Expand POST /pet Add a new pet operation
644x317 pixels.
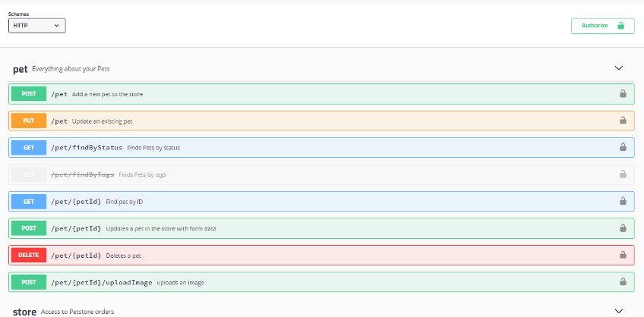pos(321,94)
